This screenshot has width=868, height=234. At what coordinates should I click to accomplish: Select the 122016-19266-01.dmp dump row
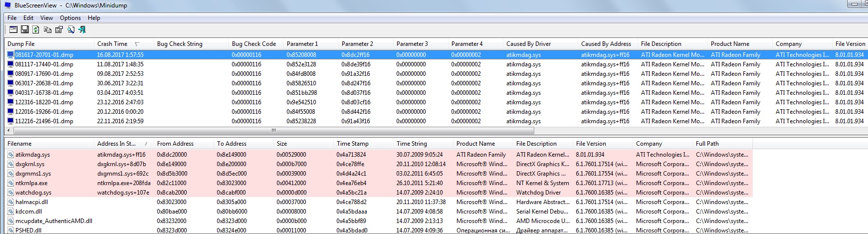pyautogui.click(x=44, y=112)
